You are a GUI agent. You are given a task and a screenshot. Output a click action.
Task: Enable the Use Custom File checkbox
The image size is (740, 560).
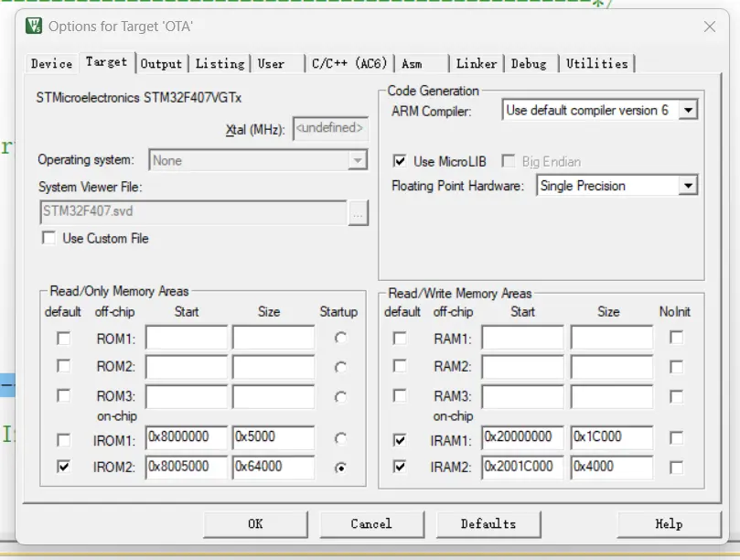[x=49, y=238]
